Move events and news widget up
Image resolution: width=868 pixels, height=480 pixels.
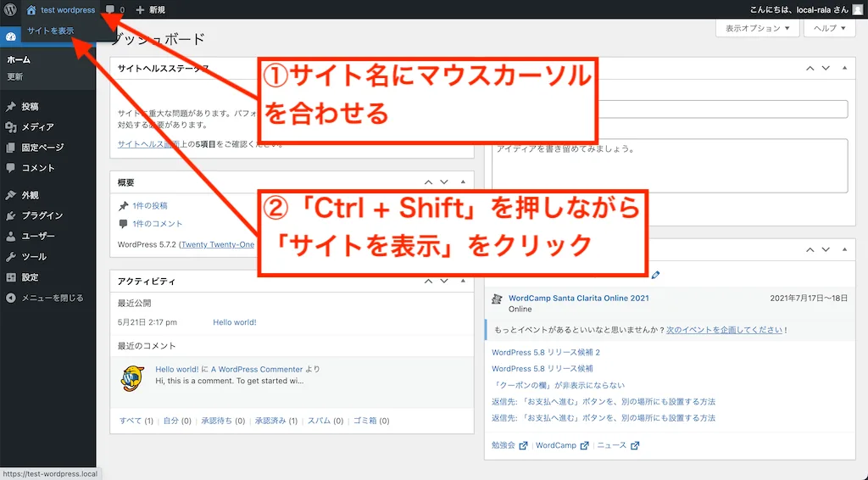pyautogui.click(x=810, y=249)
